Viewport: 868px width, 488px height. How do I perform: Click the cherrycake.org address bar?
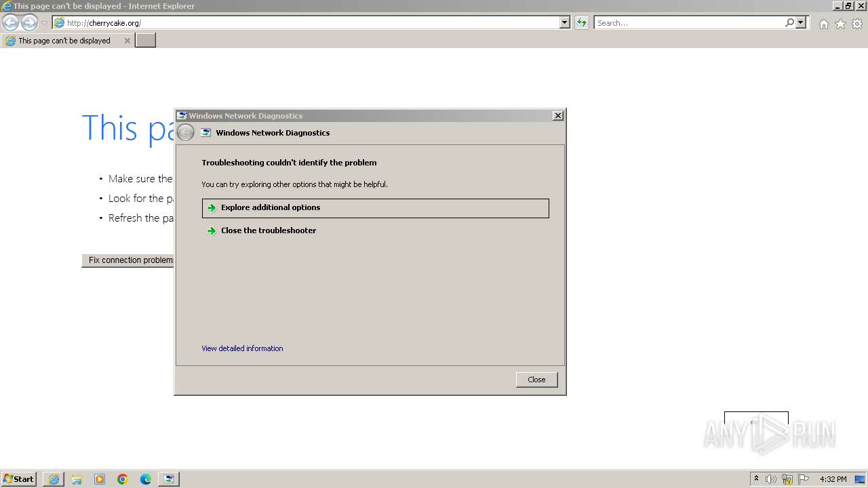(305, 23)
